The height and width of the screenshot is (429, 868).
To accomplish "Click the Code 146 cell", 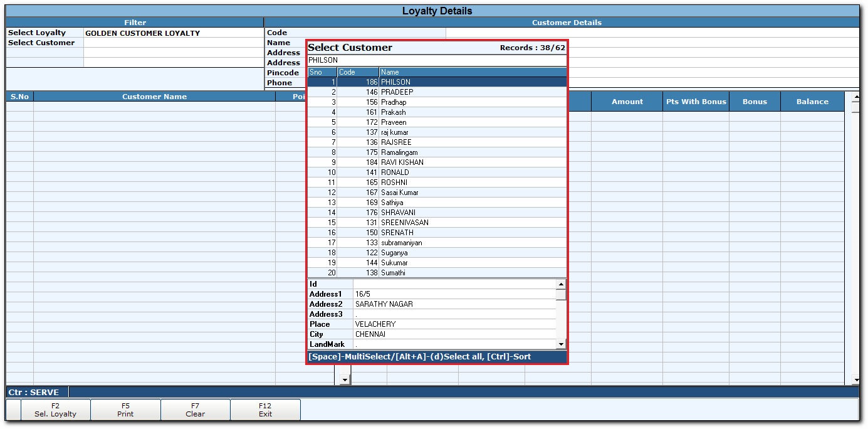I will [358, 92].
